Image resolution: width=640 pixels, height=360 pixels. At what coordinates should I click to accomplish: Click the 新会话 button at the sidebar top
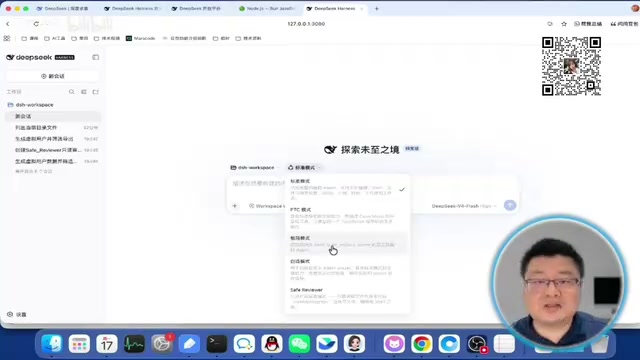point(53,76)
